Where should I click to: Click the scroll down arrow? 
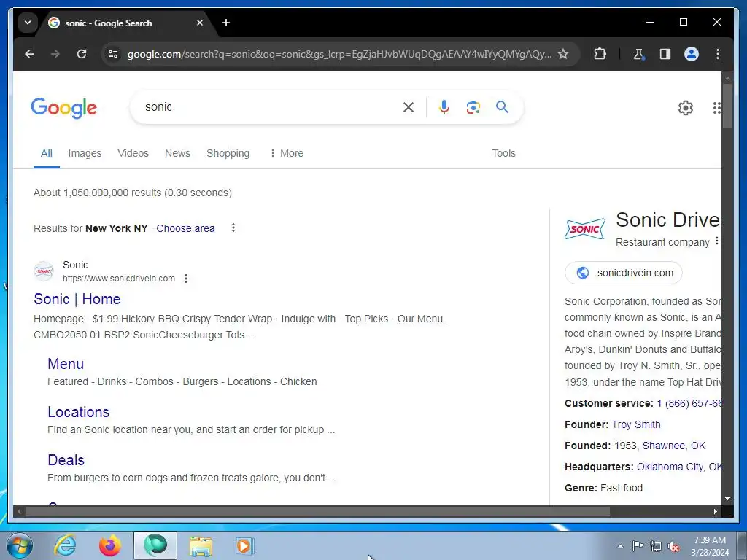[x=727, y=499]
